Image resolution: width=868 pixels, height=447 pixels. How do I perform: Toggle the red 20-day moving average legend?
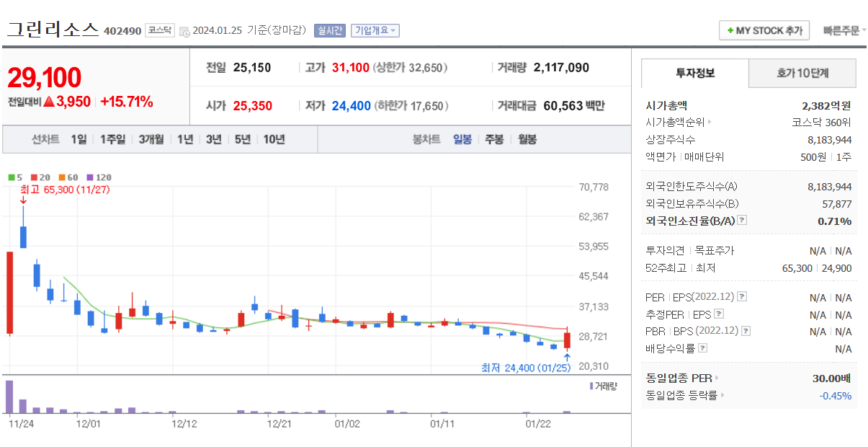click(40, 177)
